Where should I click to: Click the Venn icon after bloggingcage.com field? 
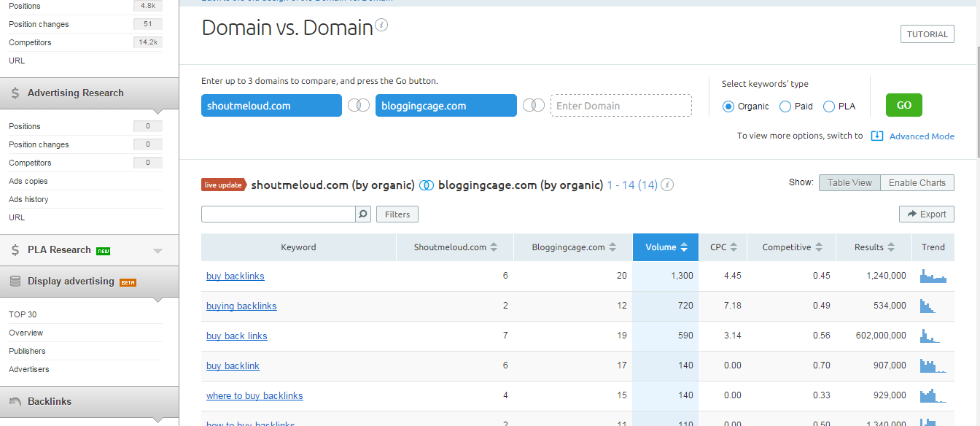pyautogui.click(x=534, y=106)
